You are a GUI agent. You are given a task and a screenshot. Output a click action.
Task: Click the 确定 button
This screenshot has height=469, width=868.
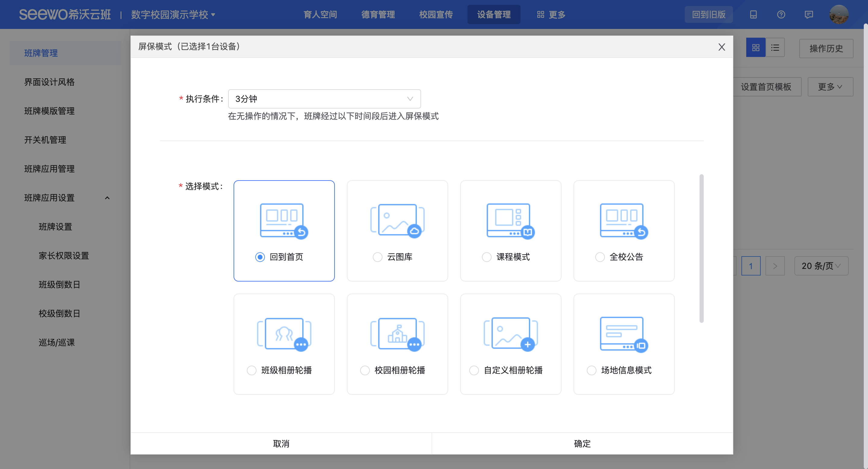[x=582, y=444]
